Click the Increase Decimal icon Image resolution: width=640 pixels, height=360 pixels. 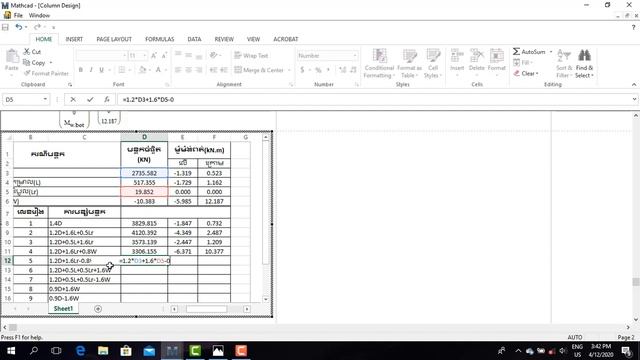click(342, 70)
